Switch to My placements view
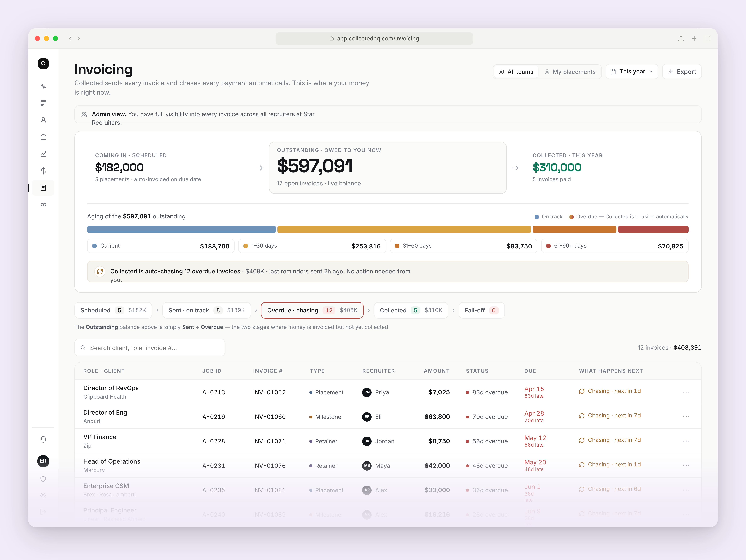Viewport: 746px width, 560px height. [x=570, y=72]
